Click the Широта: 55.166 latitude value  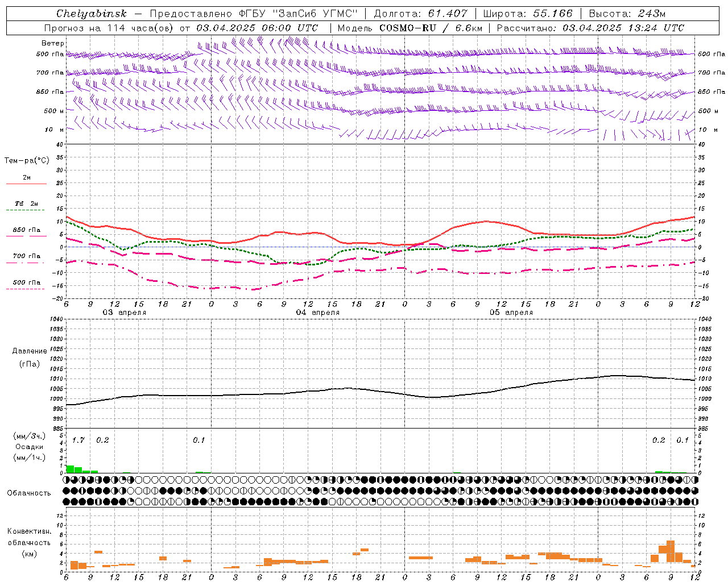point(527,14)
